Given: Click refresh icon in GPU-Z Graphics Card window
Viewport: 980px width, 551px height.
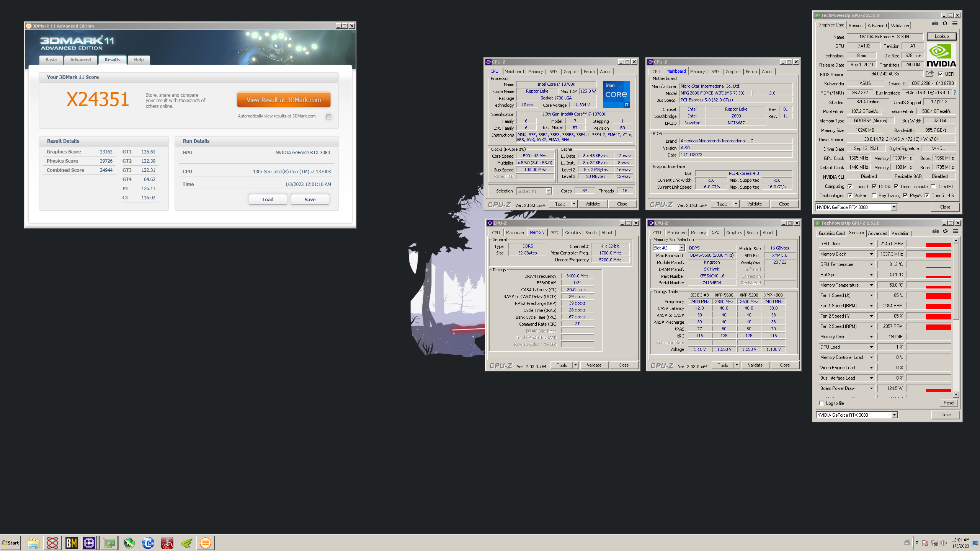Looking at the screenshot, I should (945, 24).
